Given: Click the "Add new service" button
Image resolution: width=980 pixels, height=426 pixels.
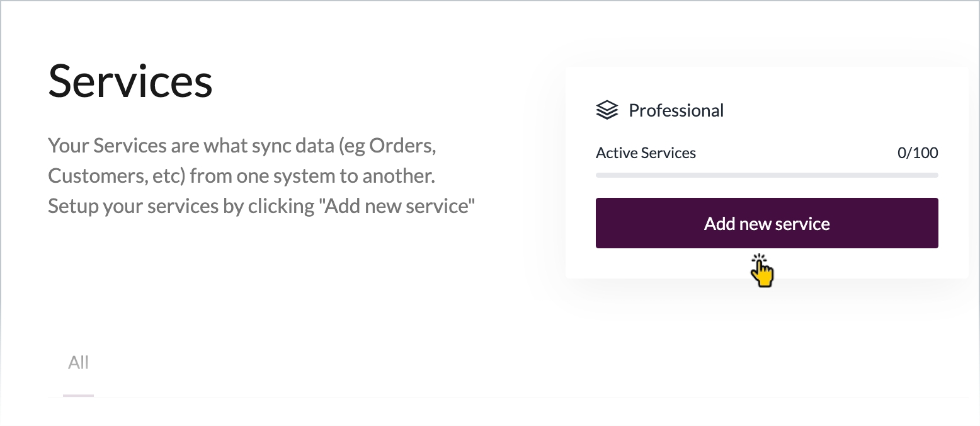Looking at the screenshot, I should pyautogui.click(x=766, y=223).
